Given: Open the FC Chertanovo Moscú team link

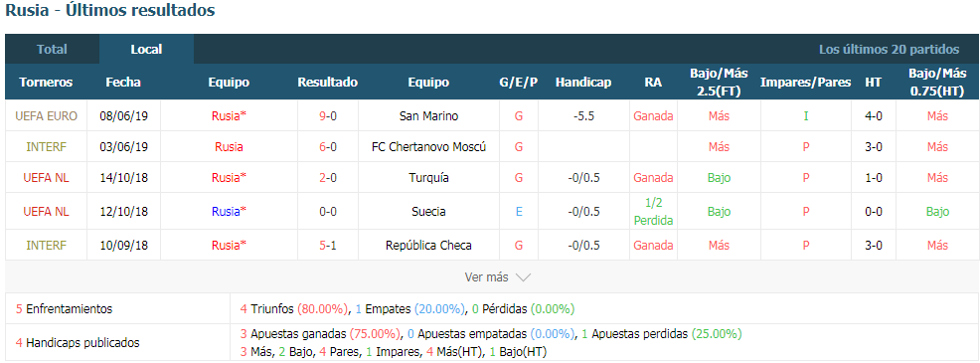Looking at the screenshot, I should click(428, 147).
